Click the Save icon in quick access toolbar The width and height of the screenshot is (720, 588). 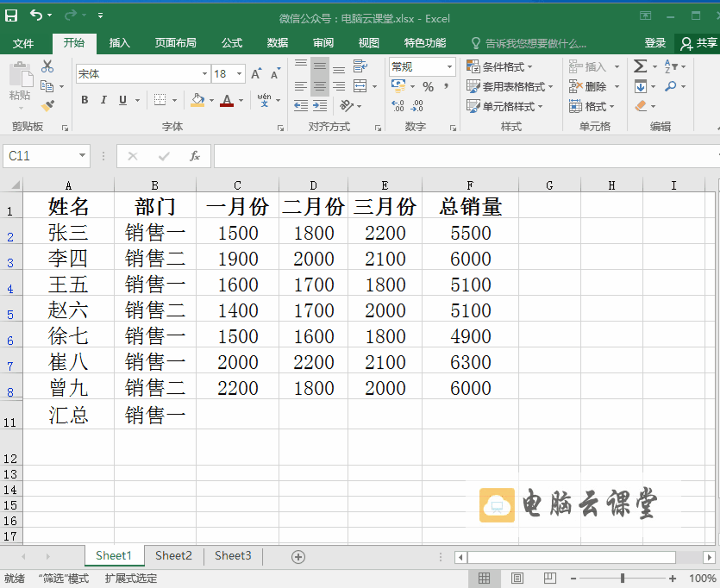tap(11, 16)
